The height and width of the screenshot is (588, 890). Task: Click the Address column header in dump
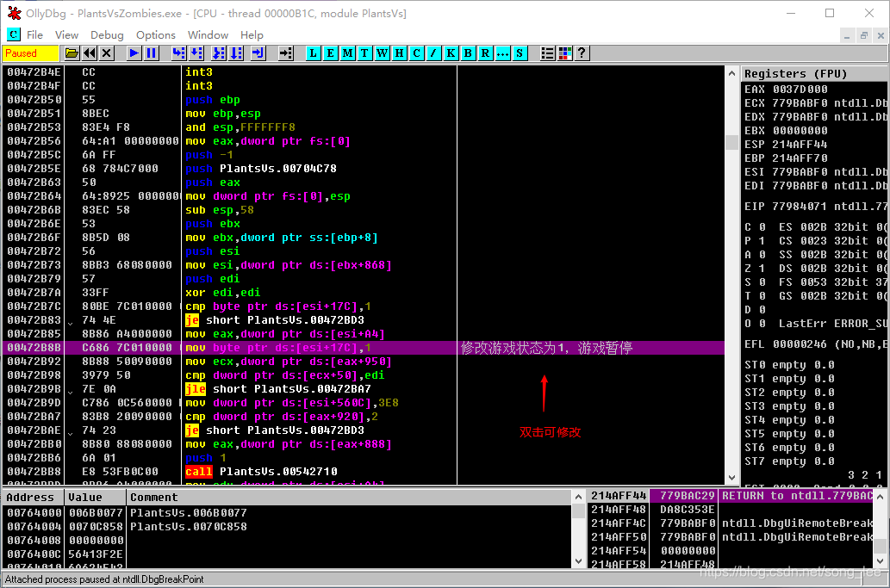[33, 498]
